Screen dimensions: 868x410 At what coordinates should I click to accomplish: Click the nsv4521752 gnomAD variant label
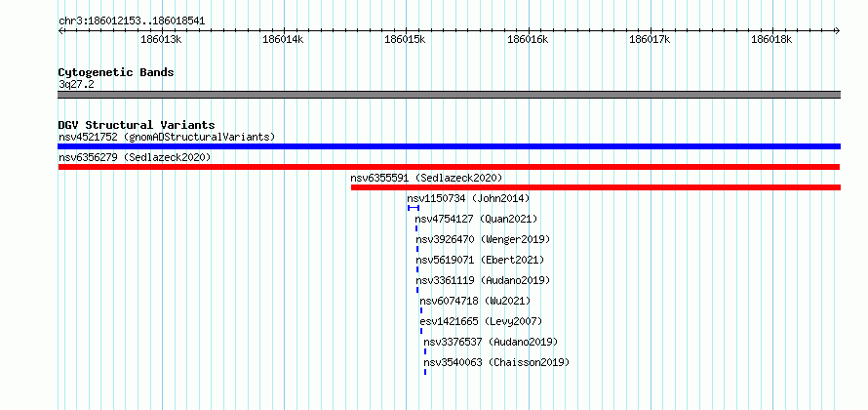tap(167, 137)
